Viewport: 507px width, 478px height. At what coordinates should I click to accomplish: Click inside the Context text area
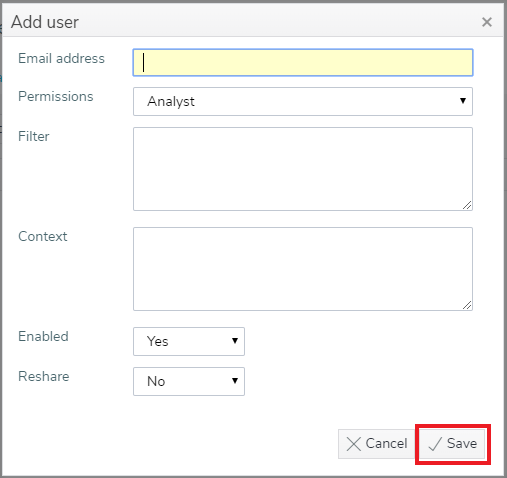click(303, 269)
